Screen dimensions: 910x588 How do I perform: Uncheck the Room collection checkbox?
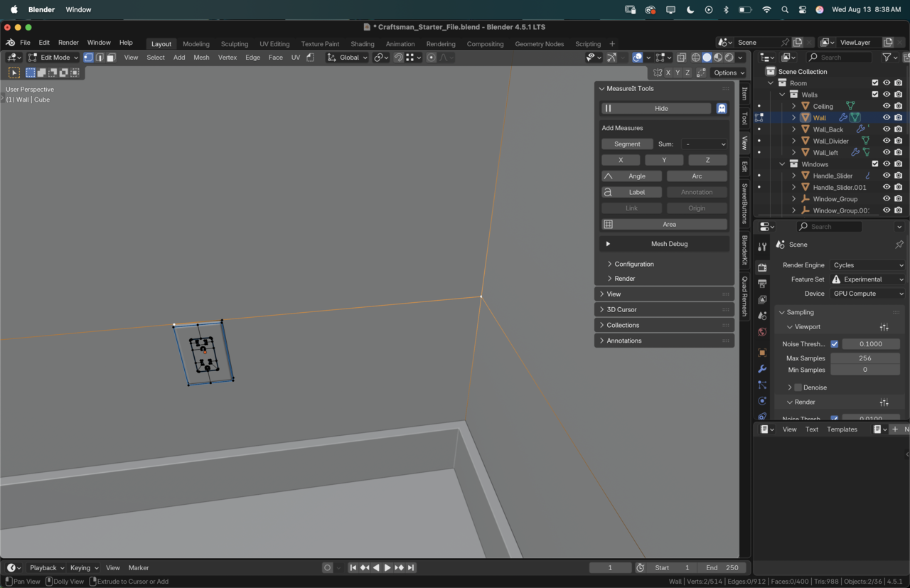875,83
